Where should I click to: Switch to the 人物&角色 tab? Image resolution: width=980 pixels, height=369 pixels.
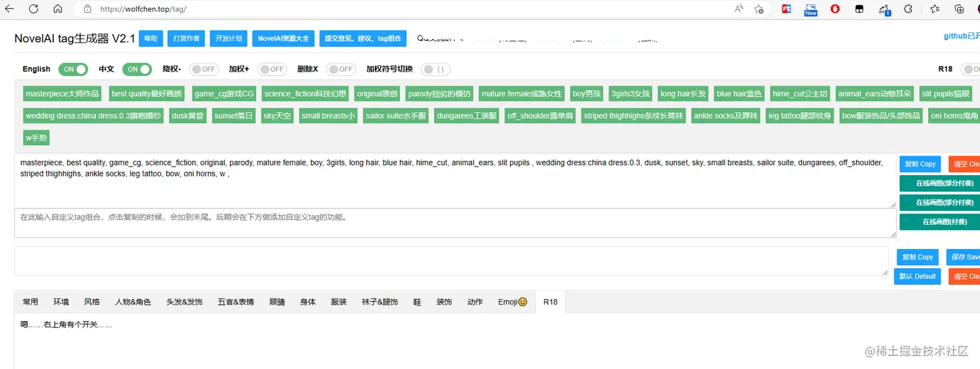click(133, 302)
